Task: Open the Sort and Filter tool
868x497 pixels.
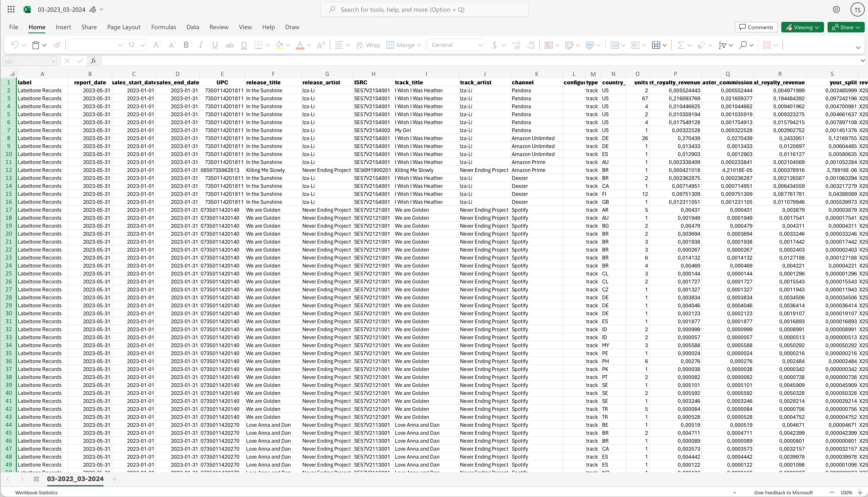Action: (x=723, y=45)
